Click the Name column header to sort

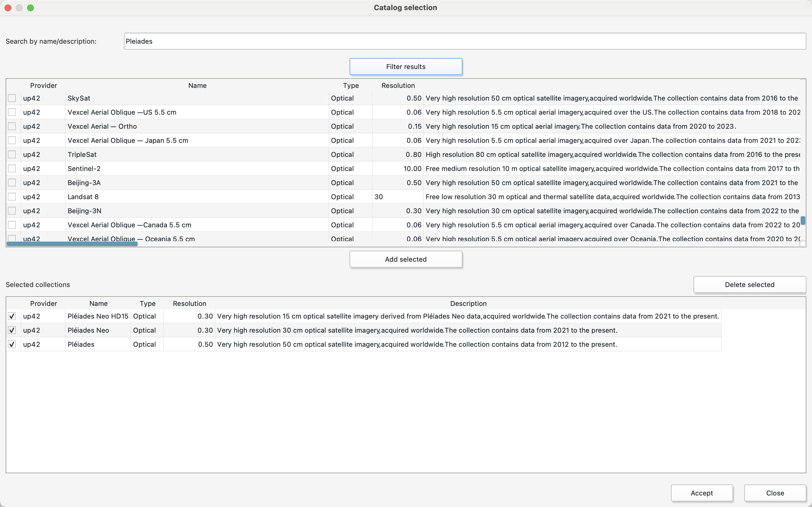[197, 85]
